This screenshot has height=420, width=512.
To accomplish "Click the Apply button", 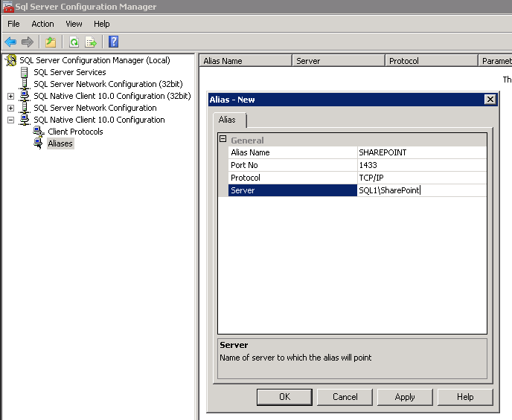I will 405,397.
